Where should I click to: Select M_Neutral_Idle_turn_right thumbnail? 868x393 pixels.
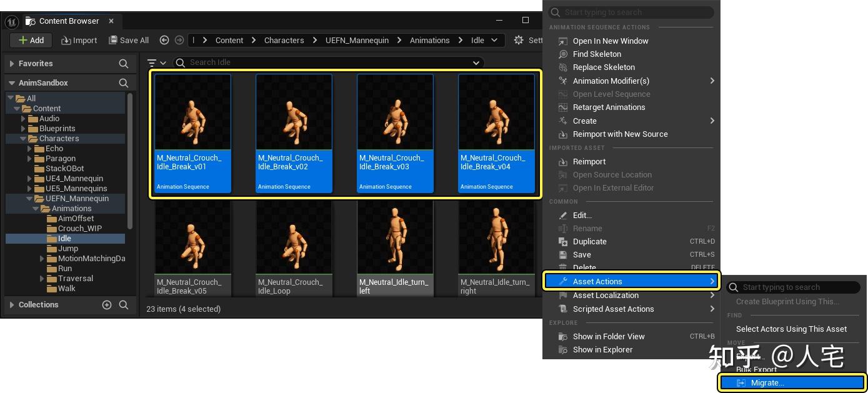[496, 238]
